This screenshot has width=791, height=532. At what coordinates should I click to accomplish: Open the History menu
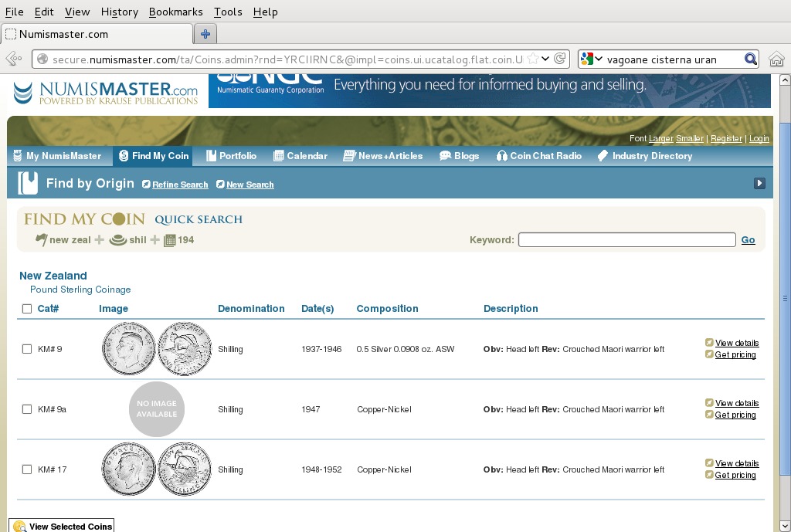tap(120, 12)
